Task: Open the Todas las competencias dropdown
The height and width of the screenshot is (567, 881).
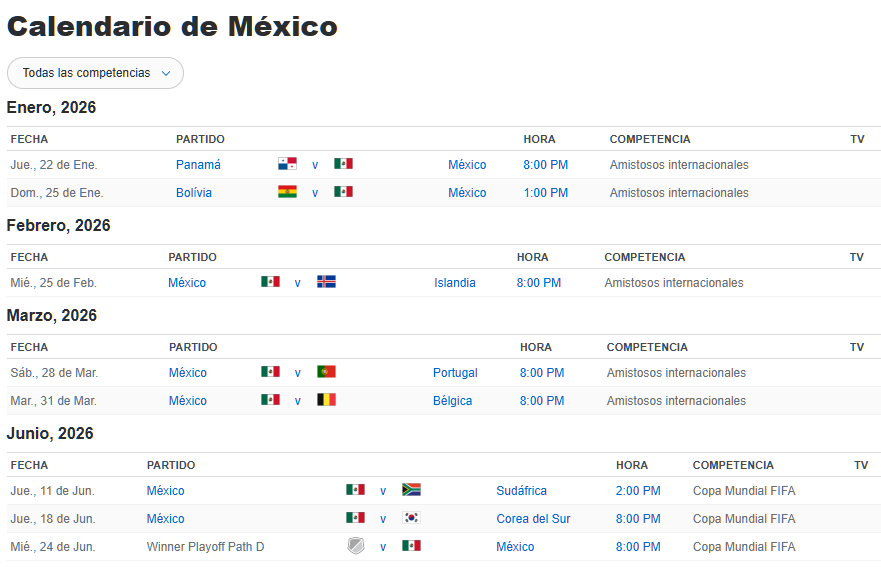Action: coord(95,73)
